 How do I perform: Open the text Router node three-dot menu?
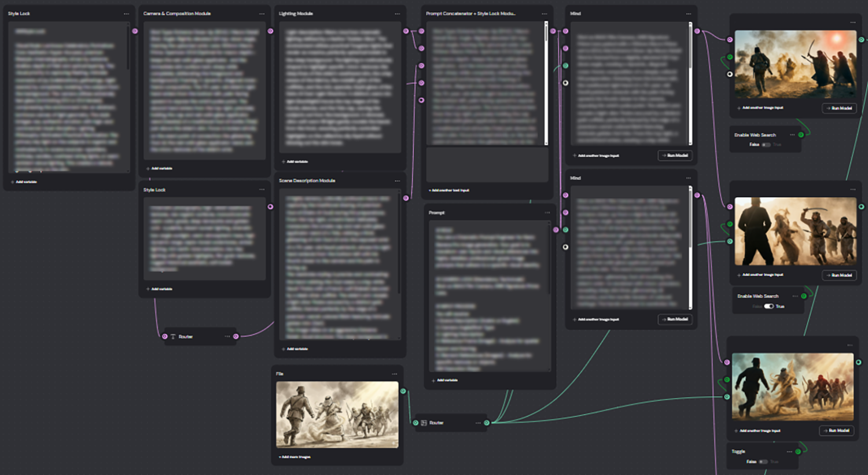point(227,336)
